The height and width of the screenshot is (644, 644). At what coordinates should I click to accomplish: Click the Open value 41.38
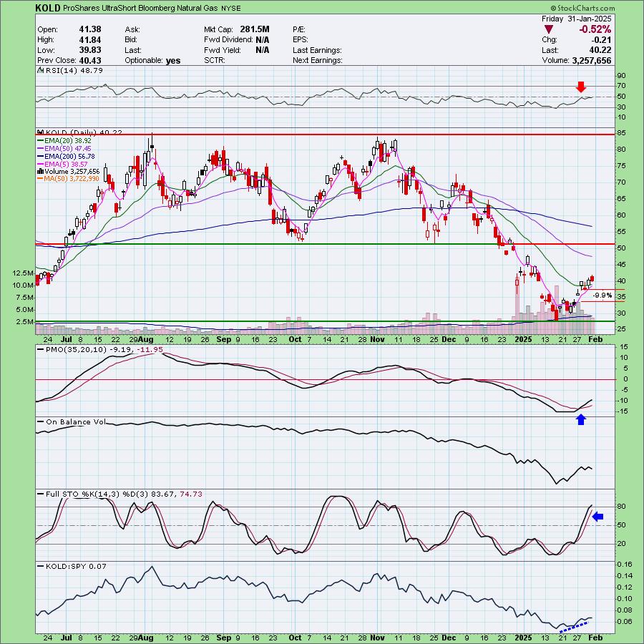(90, 29)
